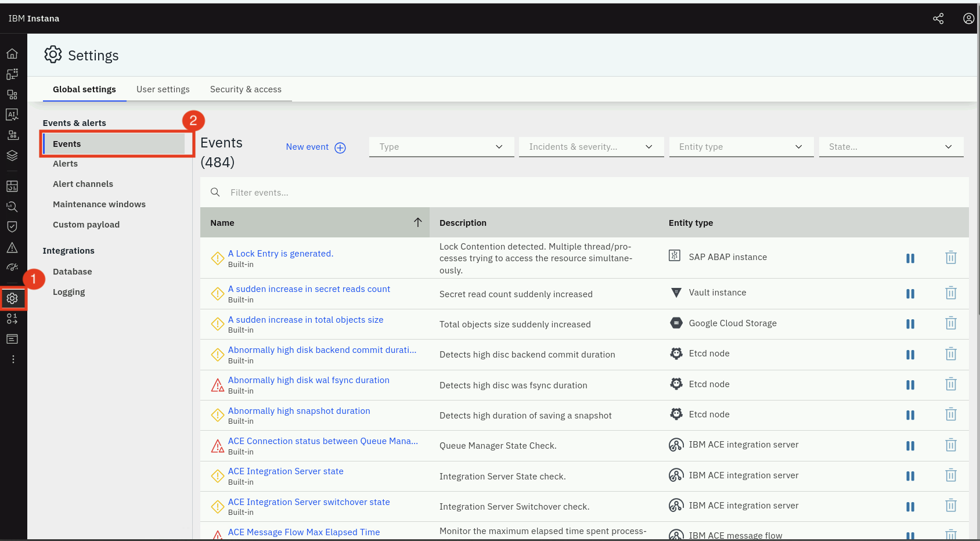Select Maintenance windows menu item
This screenshot has width=980, height=541.
(99, 204)
